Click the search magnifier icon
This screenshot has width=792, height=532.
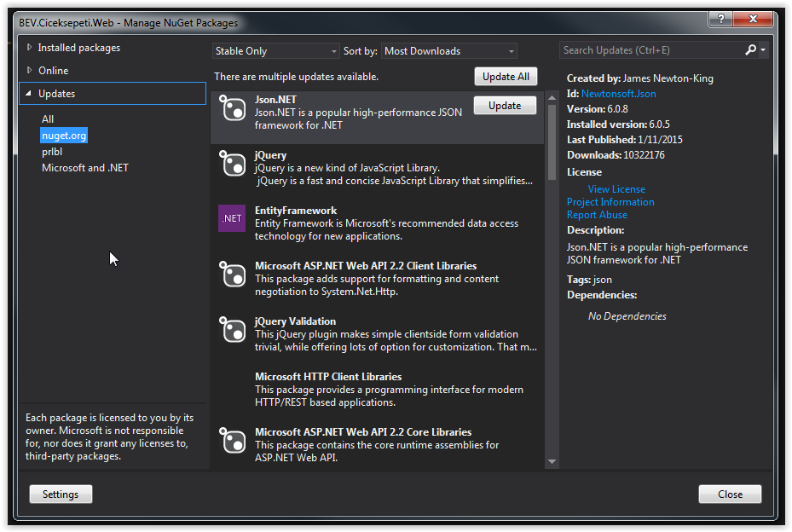pyautogui.click(x=750, y=50)
